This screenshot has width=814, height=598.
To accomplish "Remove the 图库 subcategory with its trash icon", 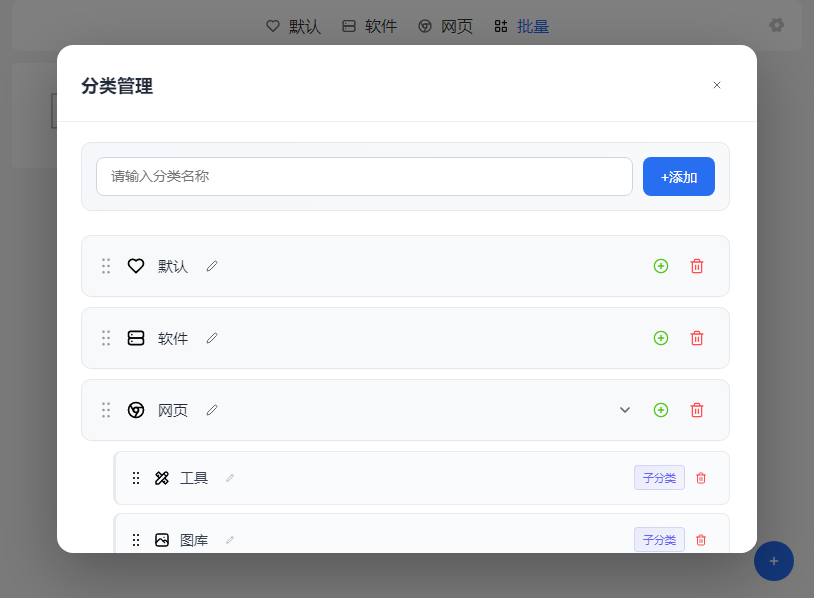I will click(700, 540).
